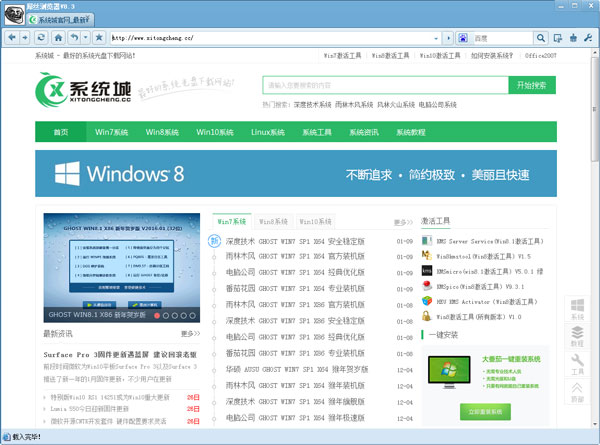Click the undo closed tab icon
The width and height of the screenshot is (600, 445).
[x=74, y=37]
